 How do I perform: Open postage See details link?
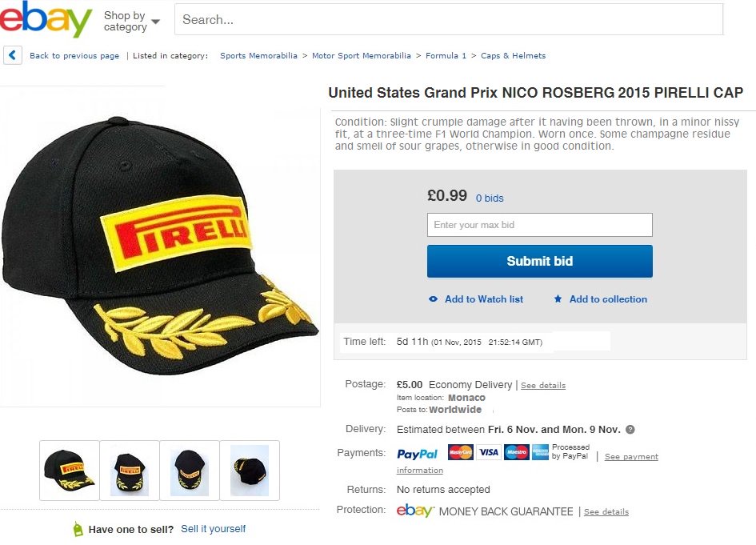(543, 386)
